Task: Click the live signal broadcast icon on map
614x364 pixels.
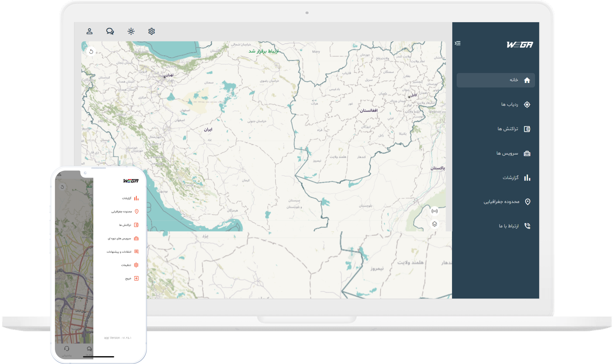Action: (x=434, y=211)
